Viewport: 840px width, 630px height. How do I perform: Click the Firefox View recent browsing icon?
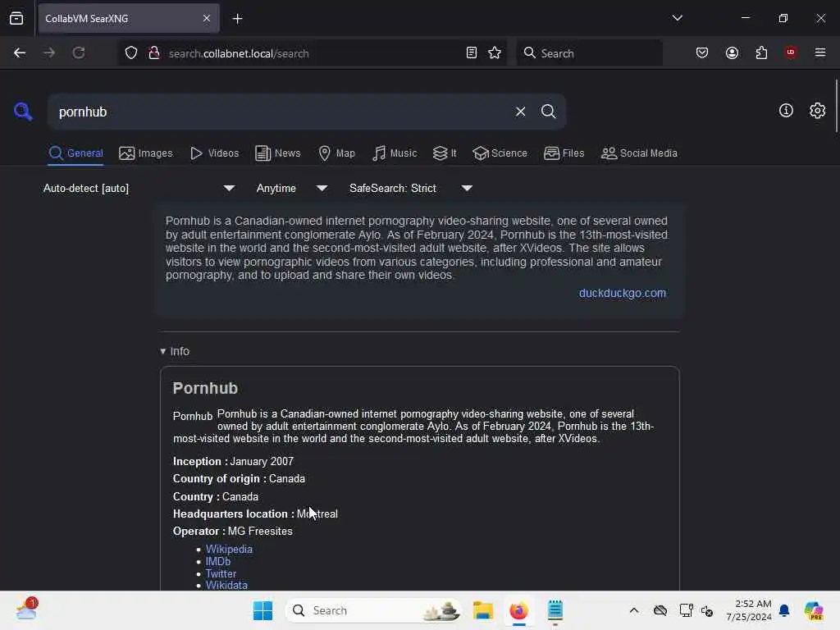click(16, 18)
